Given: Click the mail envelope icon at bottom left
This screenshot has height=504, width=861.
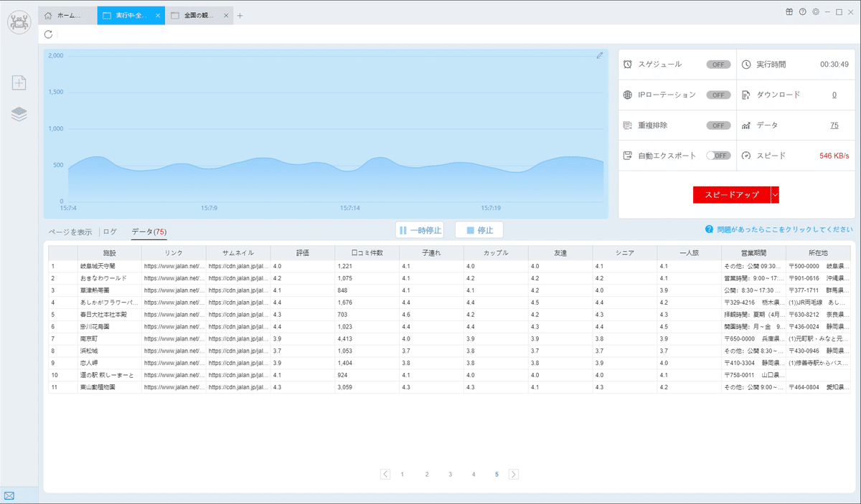Looking at the screenshot, I should click(9, 495).
